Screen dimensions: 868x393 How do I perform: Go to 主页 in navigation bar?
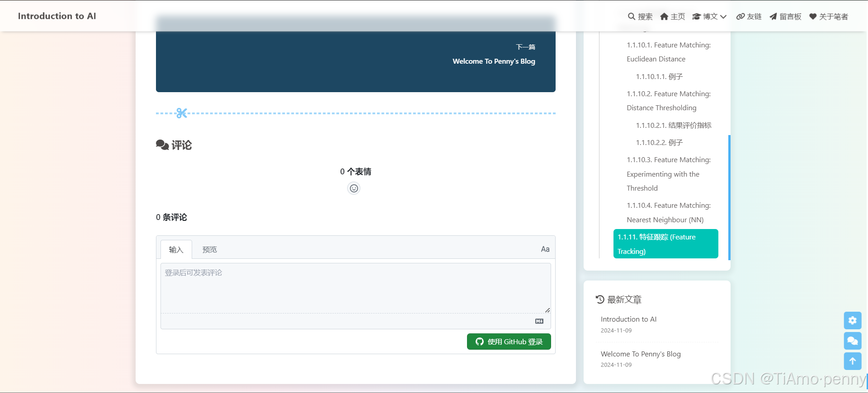(x=672, y=17)
